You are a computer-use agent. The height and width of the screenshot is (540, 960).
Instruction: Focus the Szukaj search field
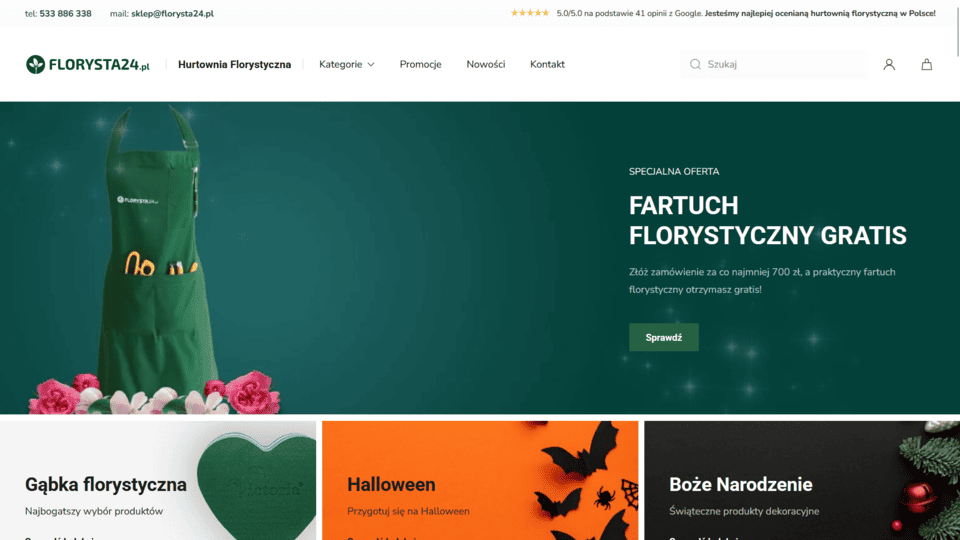(774, 64)
